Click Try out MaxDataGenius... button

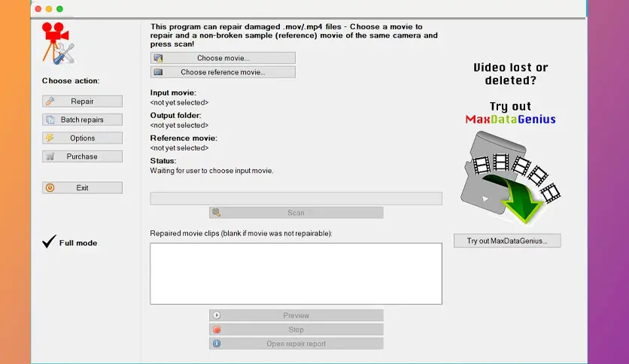coord(507,241)
